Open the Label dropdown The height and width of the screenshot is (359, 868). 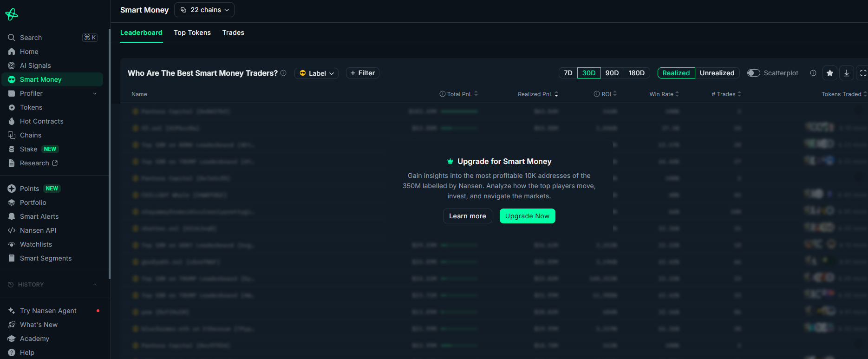click(316, 73)
